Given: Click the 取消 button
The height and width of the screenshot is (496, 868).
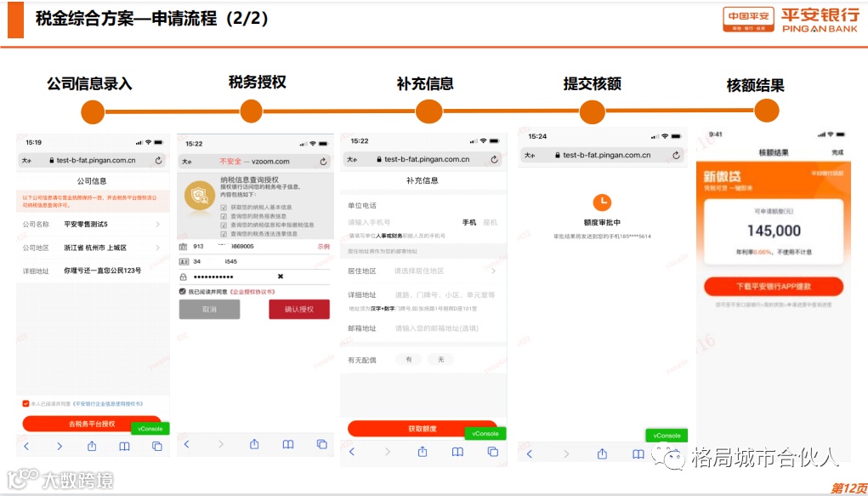Looking at the screenshot, I should coord(209,309).
